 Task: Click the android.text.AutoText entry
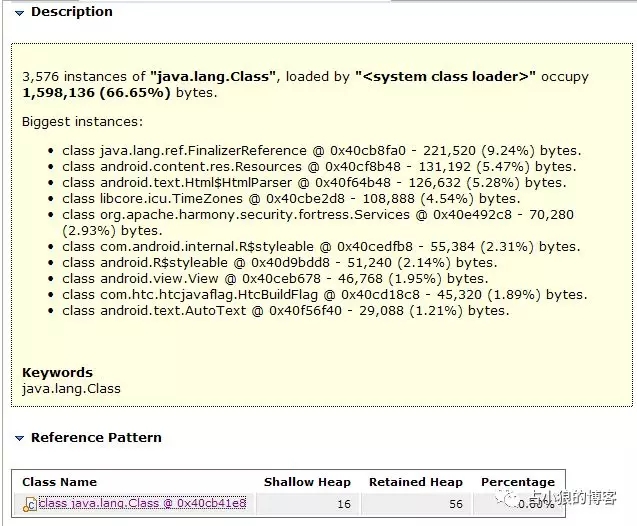(286, 311)
